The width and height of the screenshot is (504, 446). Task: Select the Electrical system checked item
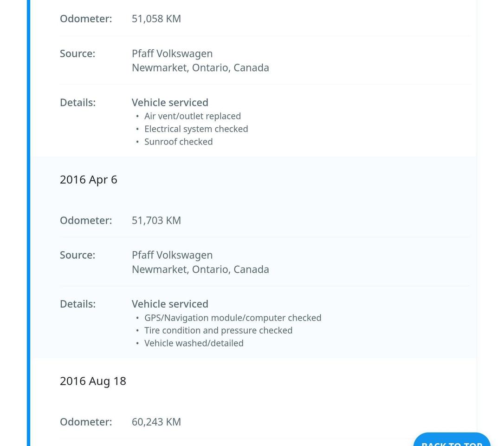click(196, 129)
